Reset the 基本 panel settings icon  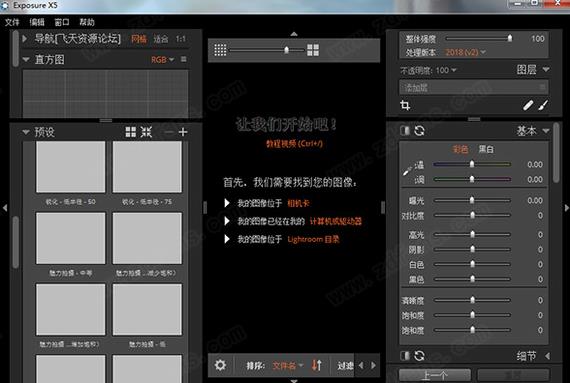click(420, 131)
